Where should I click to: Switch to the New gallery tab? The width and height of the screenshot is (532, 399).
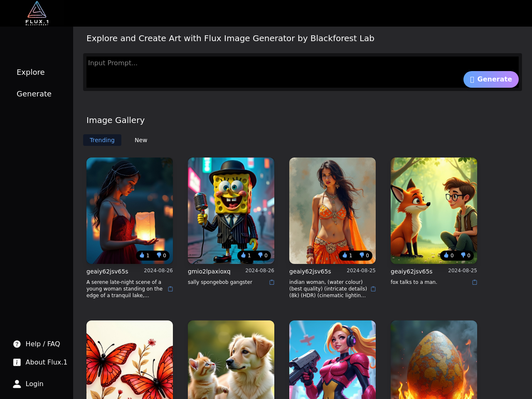pyautogui.click(x=141, y=140)
